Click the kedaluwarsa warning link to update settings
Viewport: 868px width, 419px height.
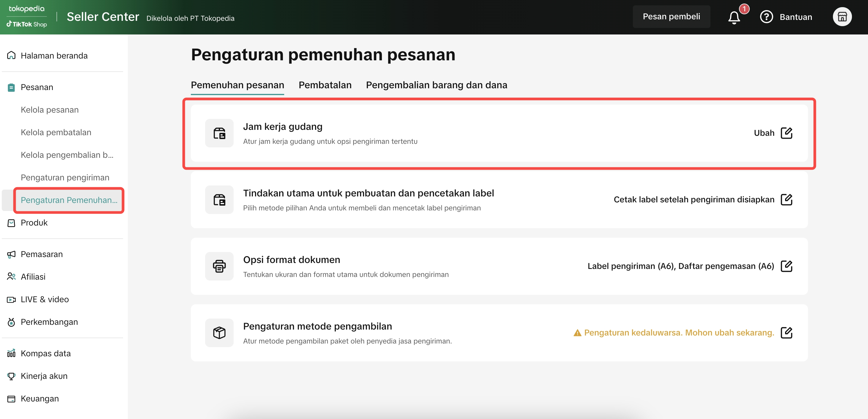coord(678,333)
